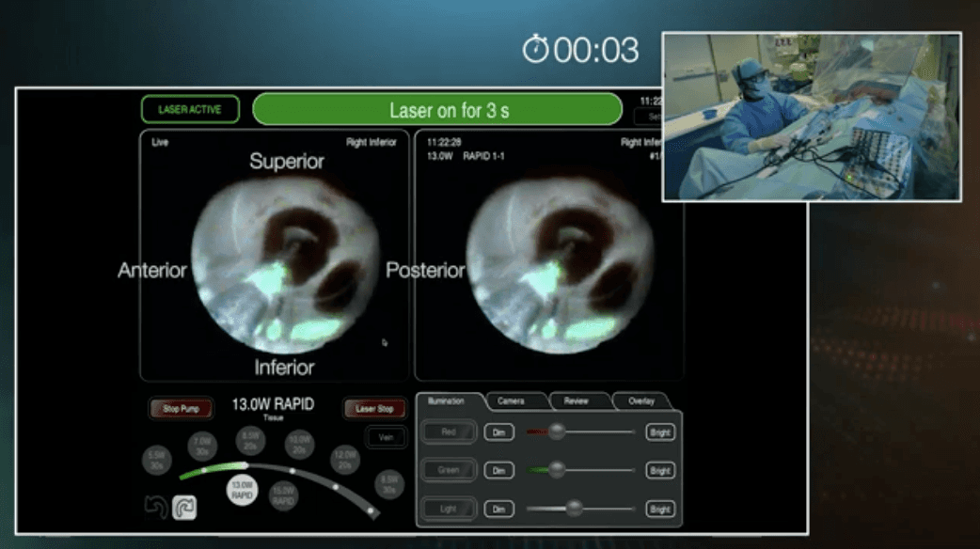This screenshot has height=549, width=980.
Task: Click the 00:03 timer readout
Action: coord(595,50)
